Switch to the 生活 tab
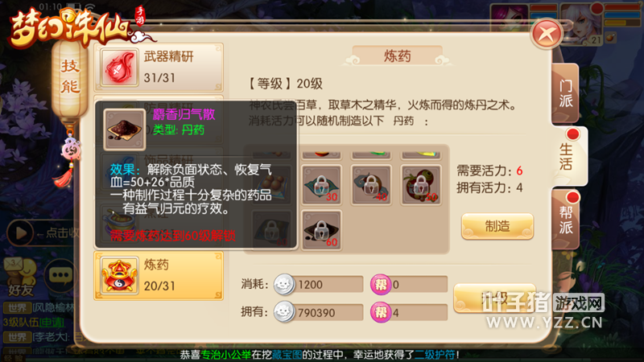The height and width of the screenshot is (362, 644). click(568, 156)
